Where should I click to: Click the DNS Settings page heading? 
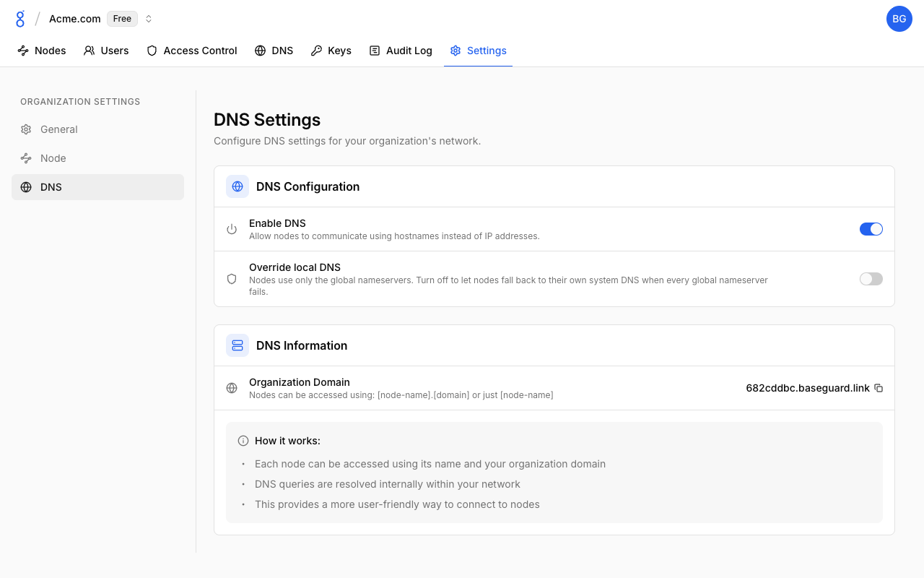tap(267, 120)
